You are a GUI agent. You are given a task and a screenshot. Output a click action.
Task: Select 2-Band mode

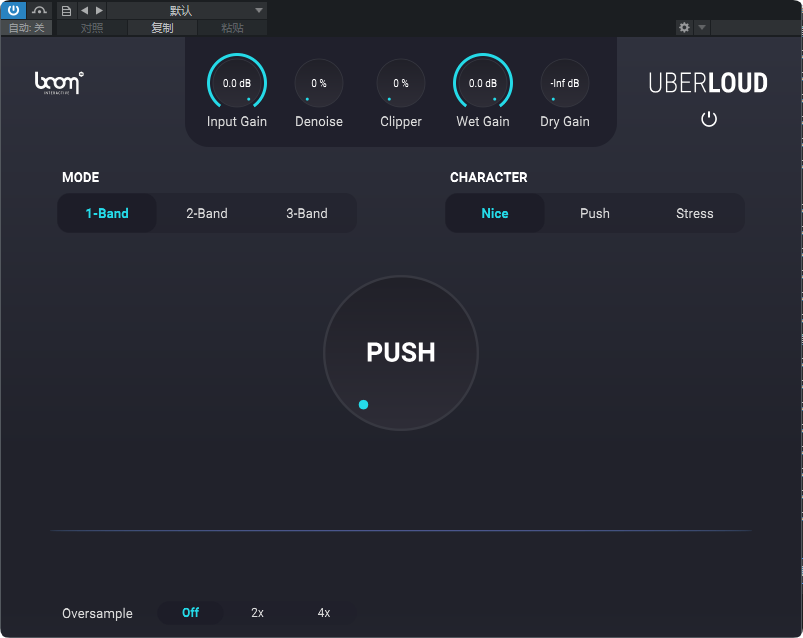207,213
